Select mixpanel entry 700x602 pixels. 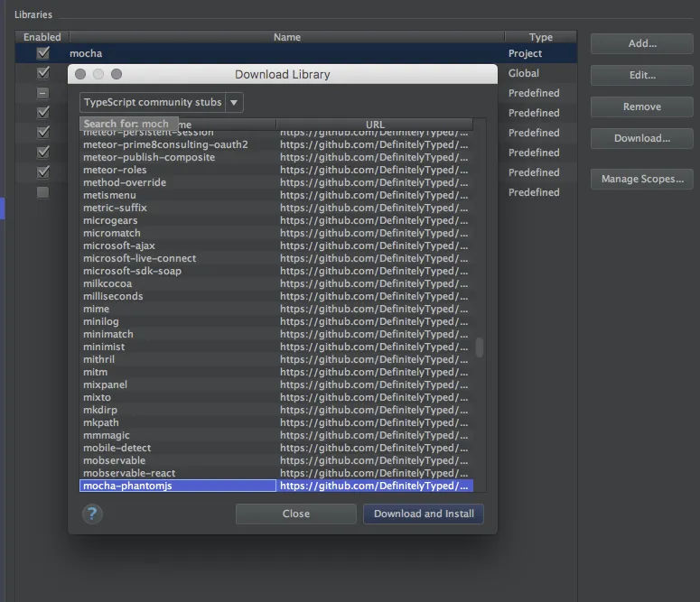click(x=178, y=384)
